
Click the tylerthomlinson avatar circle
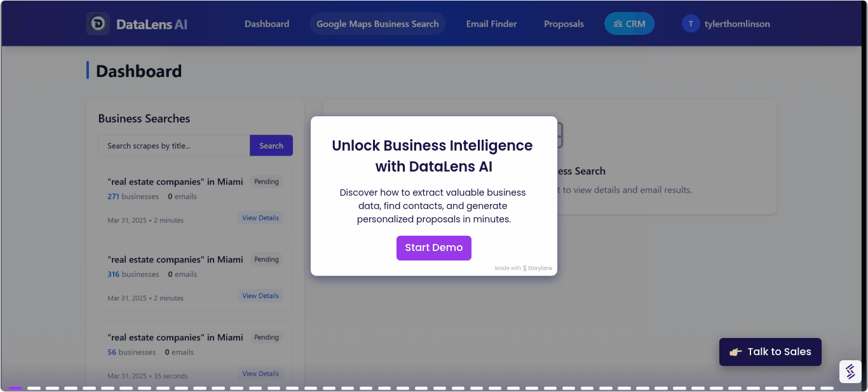click(x=691, y=24)
